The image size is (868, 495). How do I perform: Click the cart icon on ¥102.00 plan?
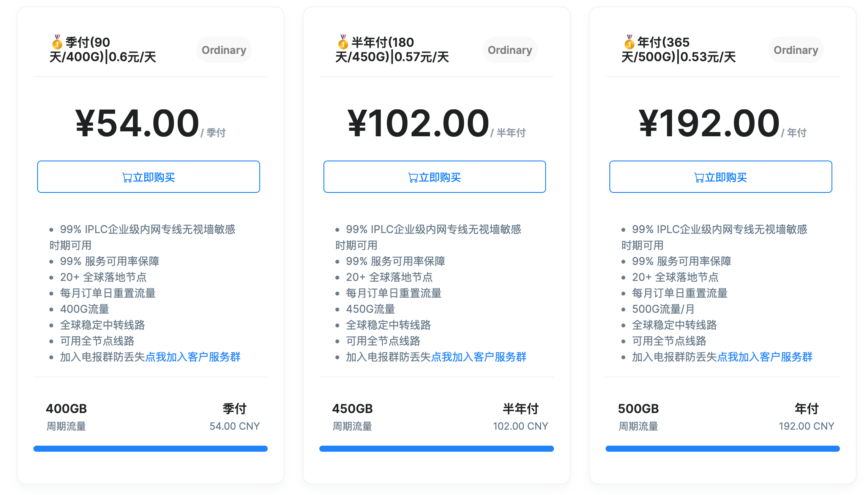coord(413,178)
